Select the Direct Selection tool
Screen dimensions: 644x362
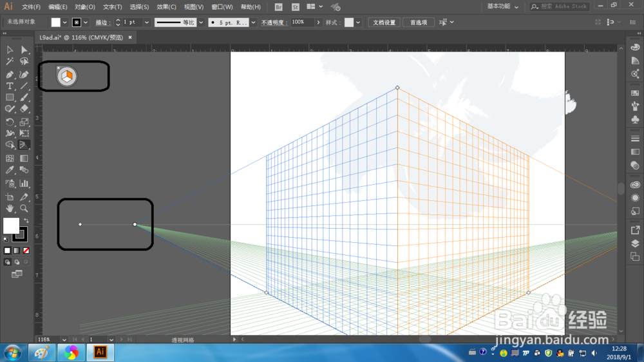point(24,50)
